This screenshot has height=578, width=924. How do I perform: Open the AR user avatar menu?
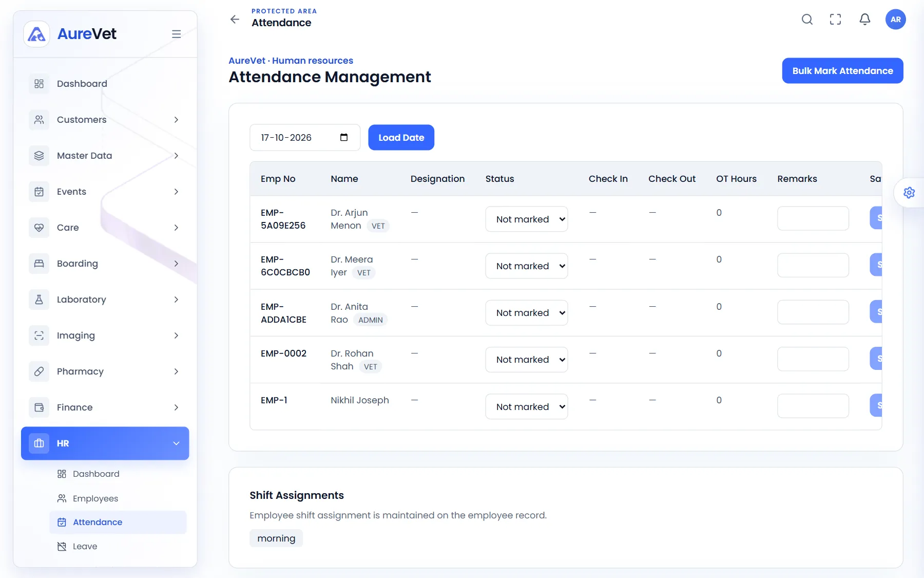tap(896, 20)
